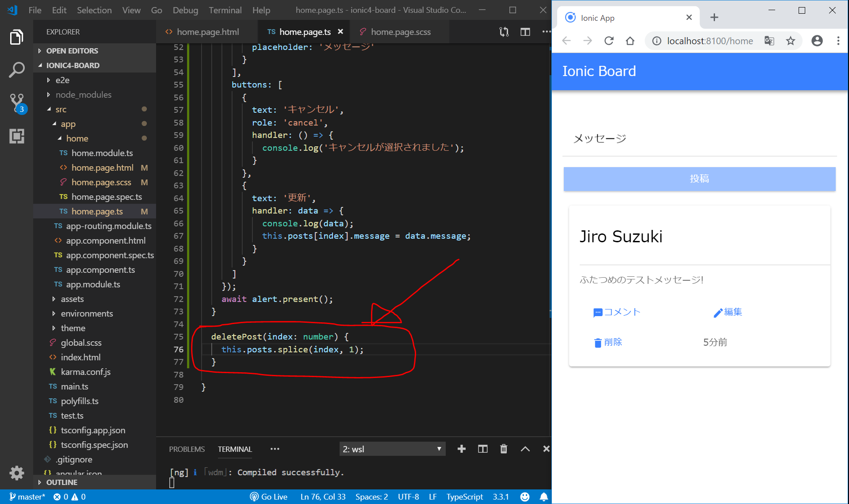Open the Search view in activity bar
This screenshot has width=849, height=504.
16,70
